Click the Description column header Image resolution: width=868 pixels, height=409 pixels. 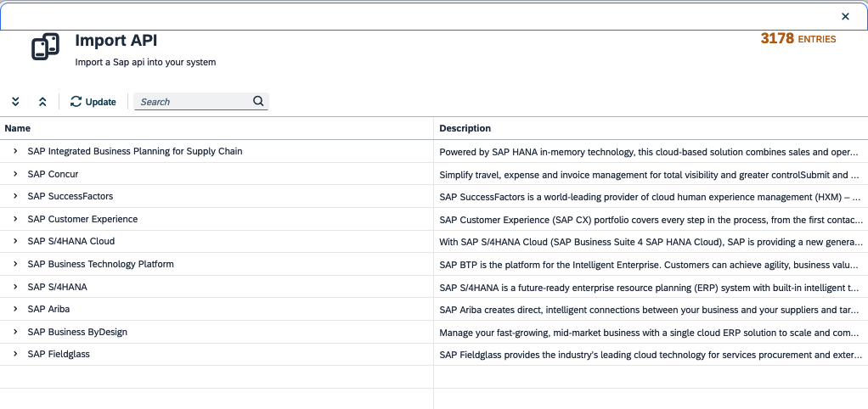[x=651, y=128]
